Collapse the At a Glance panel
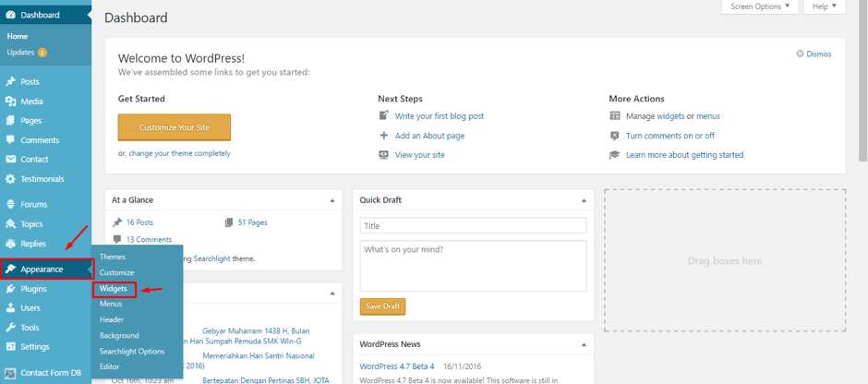868x384 pixels. pyautogui.click(x=332, y=200)
